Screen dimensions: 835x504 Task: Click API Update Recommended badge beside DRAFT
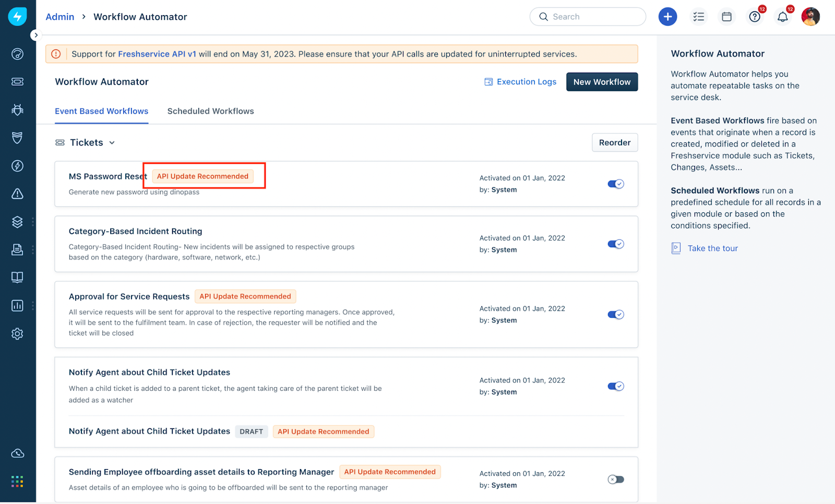(324, 431)
